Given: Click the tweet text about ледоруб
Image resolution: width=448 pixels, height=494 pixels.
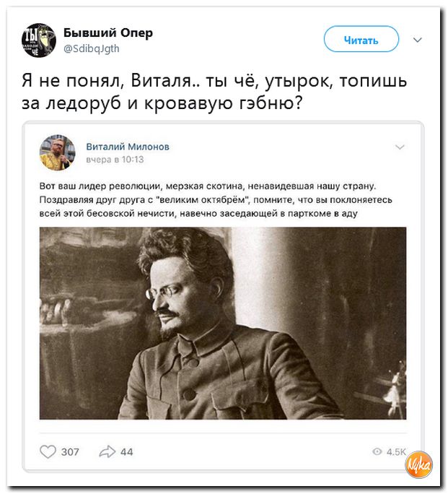Looking at the screenshot, I should 214,92.
